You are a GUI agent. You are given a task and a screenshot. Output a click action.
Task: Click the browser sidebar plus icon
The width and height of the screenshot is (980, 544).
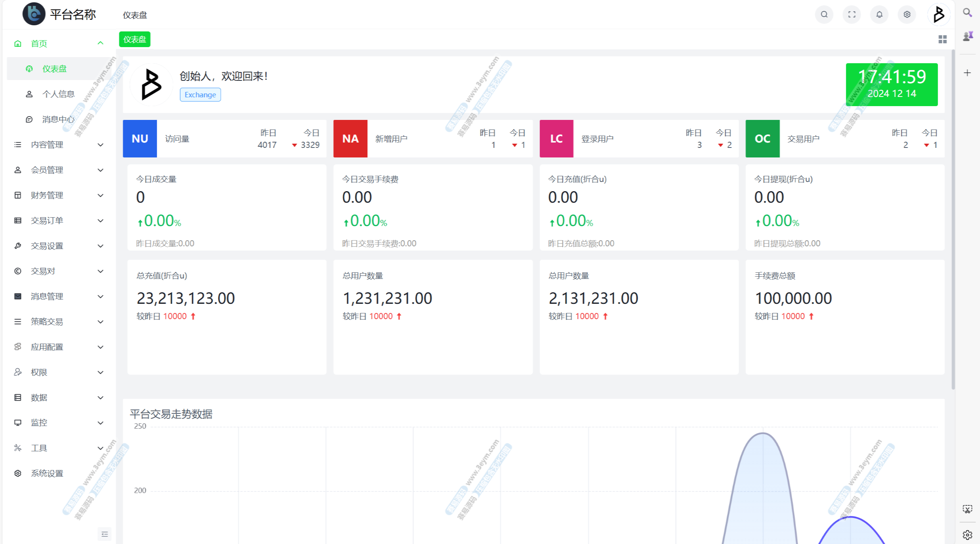tap(967, 73)
